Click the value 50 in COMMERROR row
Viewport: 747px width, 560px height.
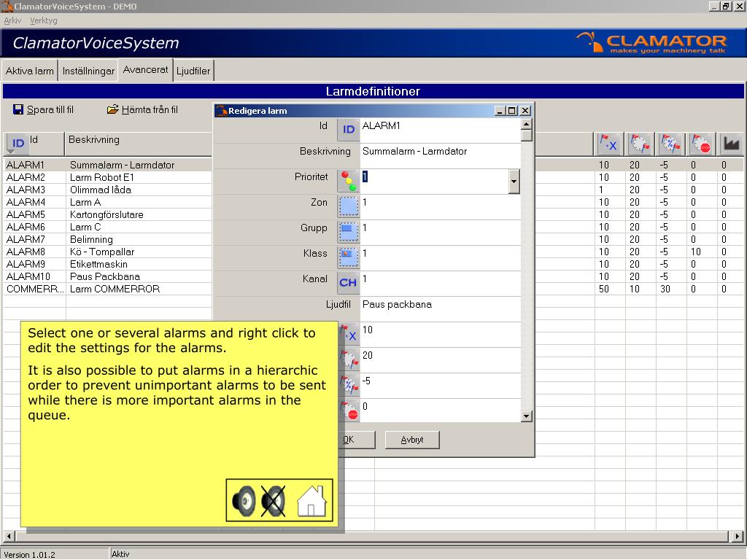pyautogui.click(x=603, y=289)
